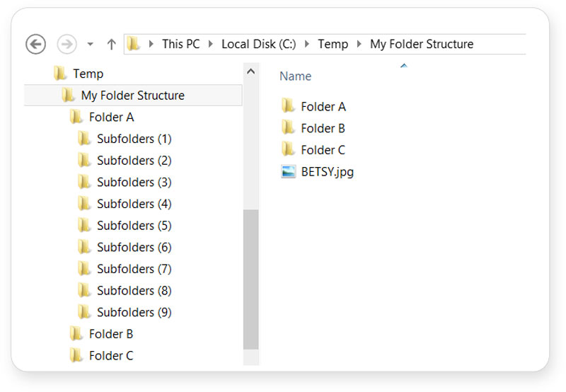This screenshot has height=392, width=566.
Task: Navigate to Local Disk (C:) breadcrumb
Action: coord(258,44)
